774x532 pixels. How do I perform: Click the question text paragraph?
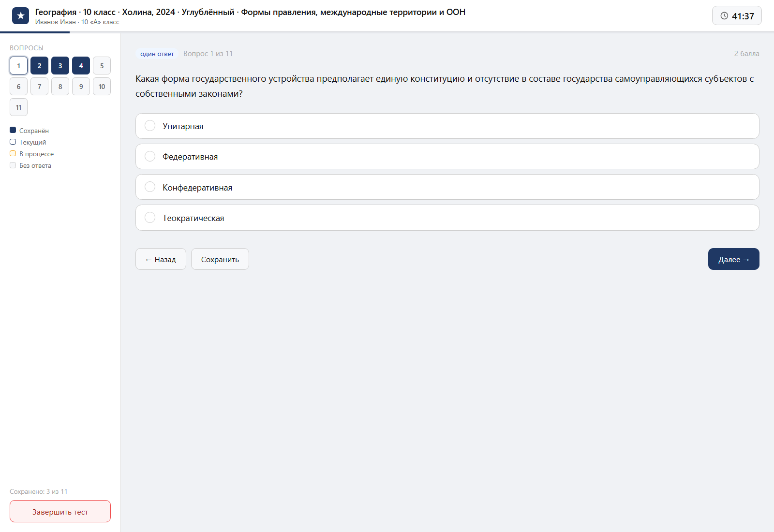click(445, 86)
